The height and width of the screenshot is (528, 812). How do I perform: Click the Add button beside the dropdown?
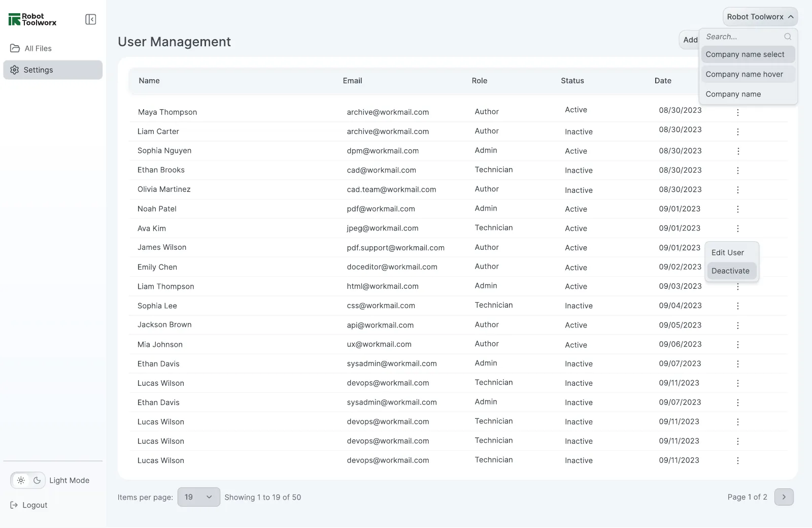pos(690,40)
